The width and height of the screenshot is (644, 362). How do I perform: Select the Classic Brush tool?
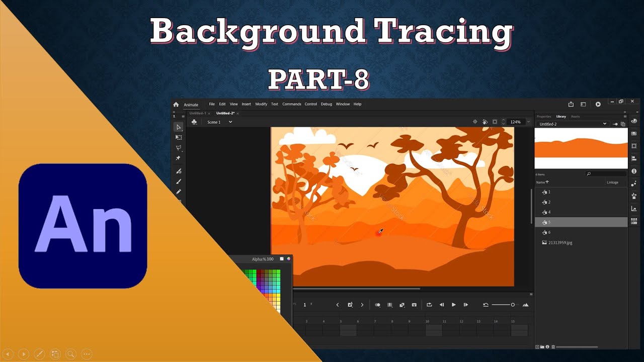point(179,182)
